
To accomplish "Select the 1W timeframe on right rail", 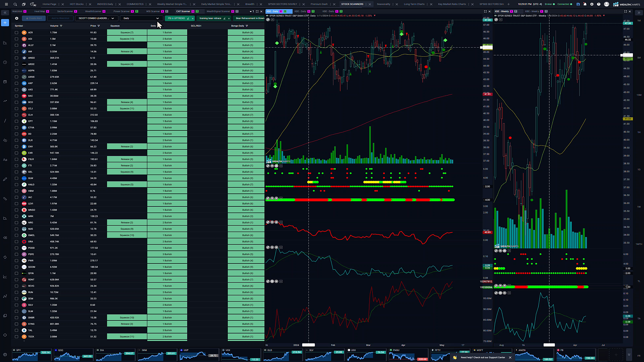I will pyautogui.click(x=639, y=207).
